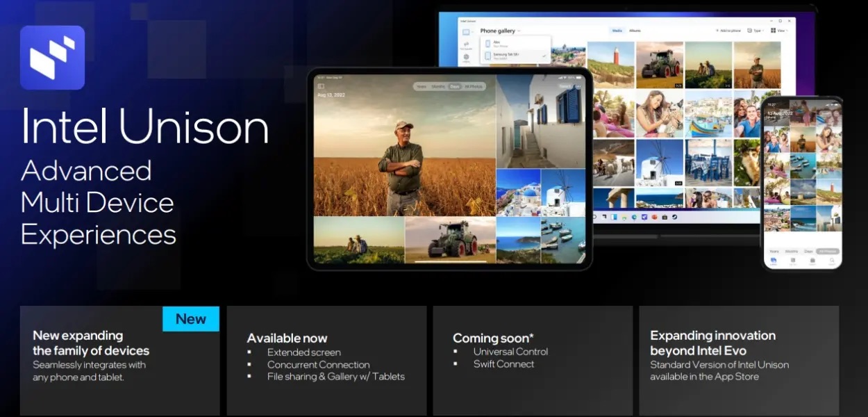Select the Media tab in the gallery

pyautogui.click(x=617, y=31)
